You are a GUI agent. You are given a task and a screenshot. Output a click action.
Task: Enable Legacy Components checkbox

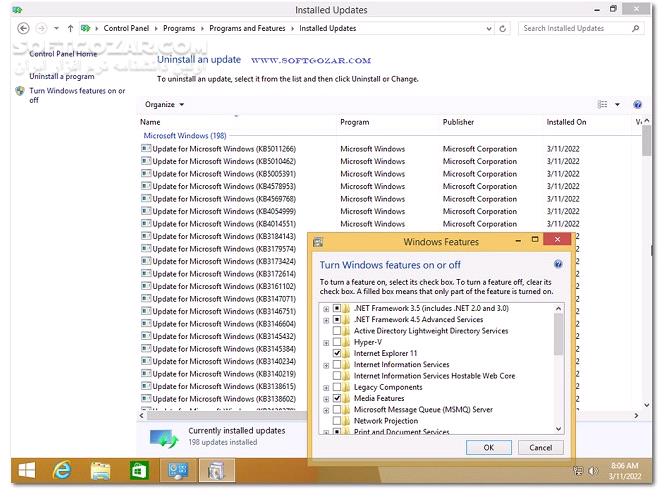tap(337, 387)
